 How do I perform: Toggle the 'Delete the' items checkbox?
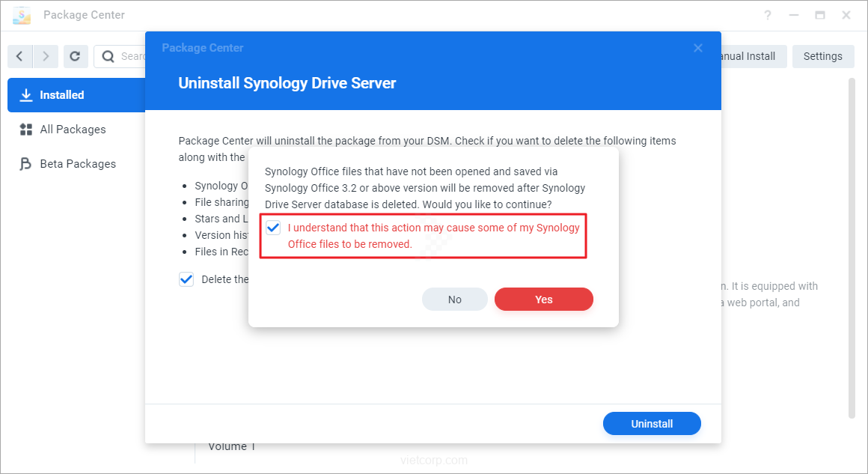point(186,279)
